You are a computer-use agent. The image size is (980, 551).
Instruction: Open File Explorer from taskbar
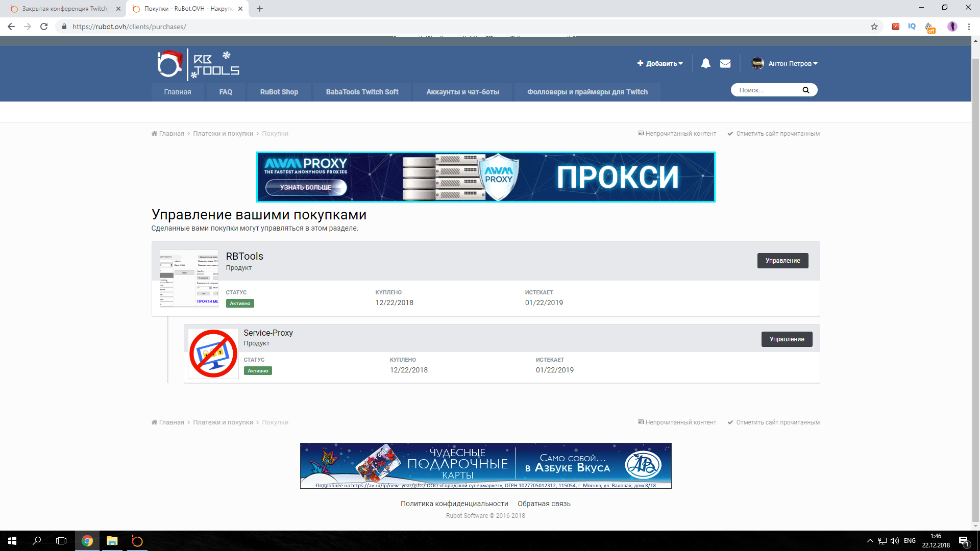coord(112,541)
